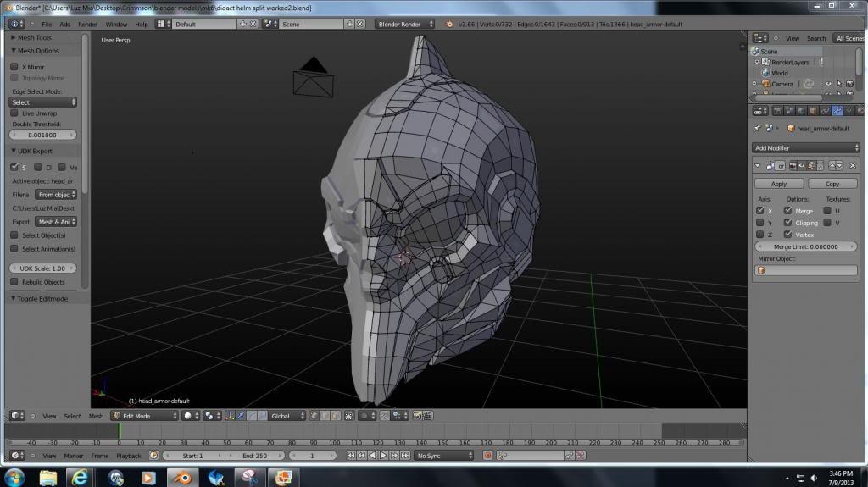Enable the X Mirror checkbox
The height and width of the screenshot is (487, 868).
tap(14, 66)
